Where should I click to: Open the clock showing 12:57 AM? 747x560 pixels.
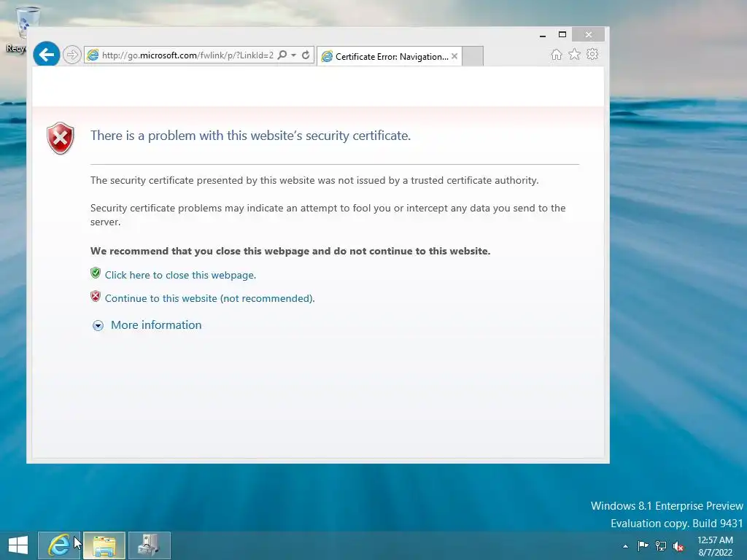point(716,546)
